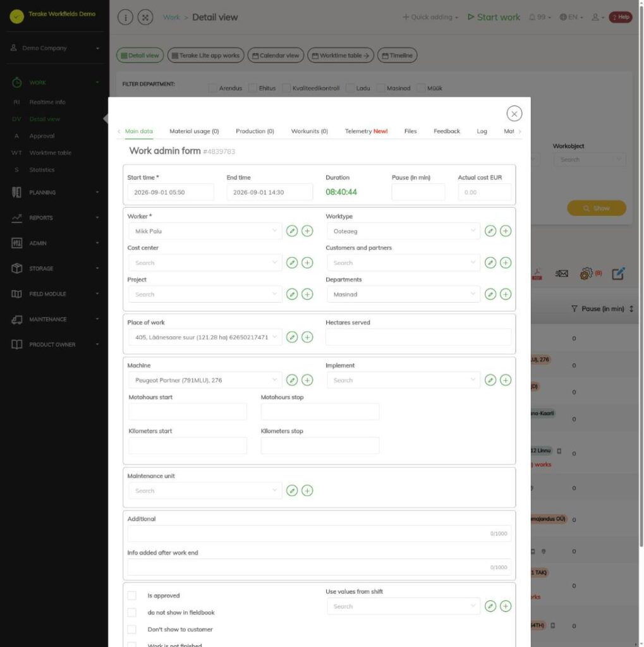Toggle Ehitus department filter checkbox

[253, 88]
